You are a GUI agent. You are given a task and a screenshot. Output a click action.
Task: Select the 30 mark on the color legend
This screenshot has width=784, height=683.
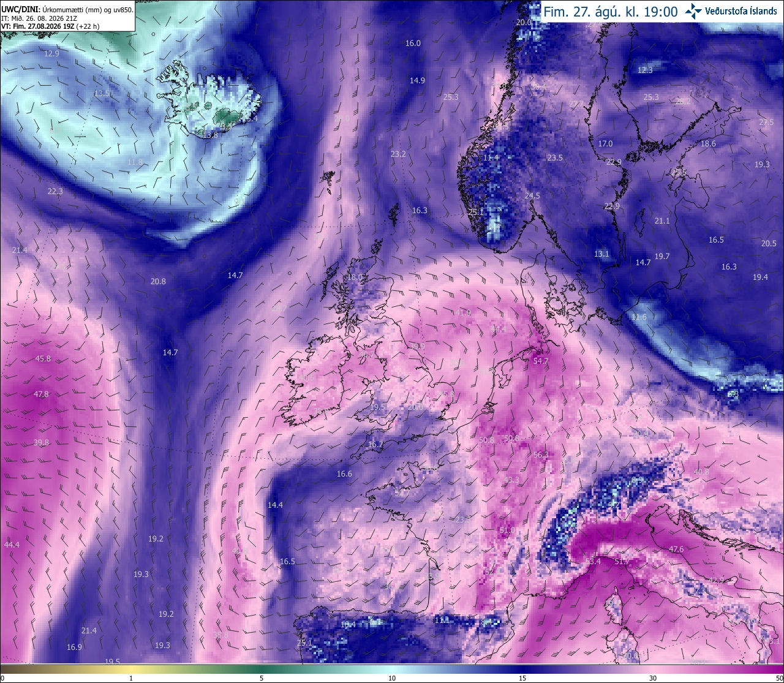click(653, 678)
